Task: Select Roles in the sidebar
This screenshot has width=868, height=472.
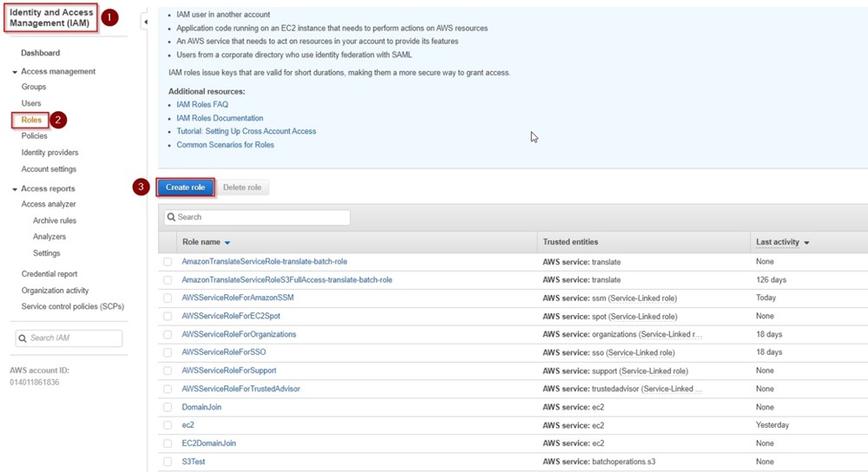Action: (31, 120)
